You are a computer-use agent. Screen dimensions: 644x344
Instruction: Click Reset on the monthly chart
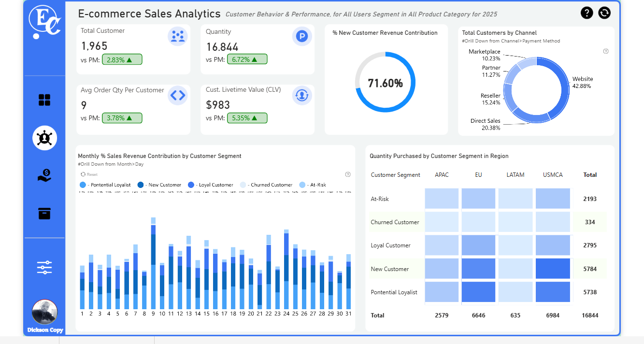(89, 174)
